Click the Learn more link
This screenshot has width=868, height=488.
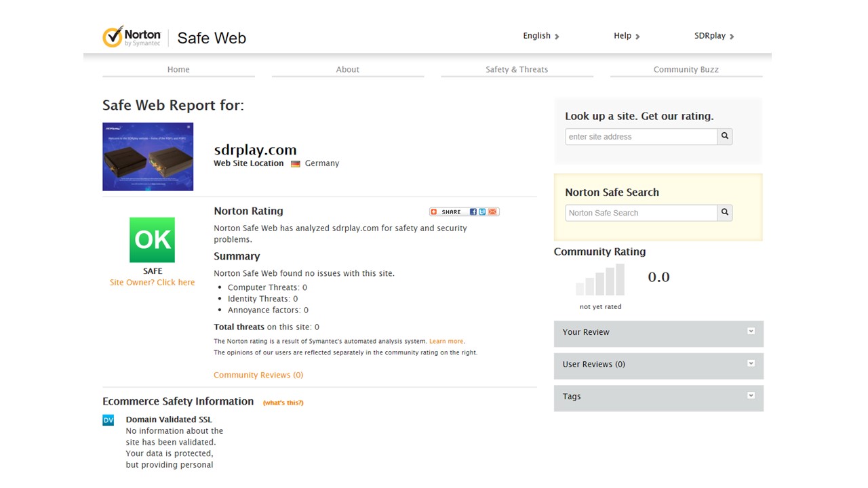pyautogui.click(x=446, y=342)
